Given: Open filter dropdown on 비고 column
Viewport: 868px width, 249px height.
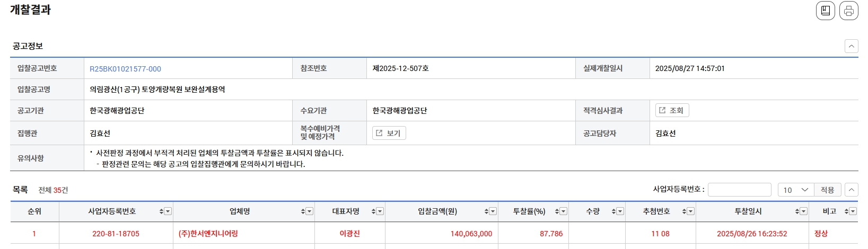Looking at the screenshot, I should 853,211.
